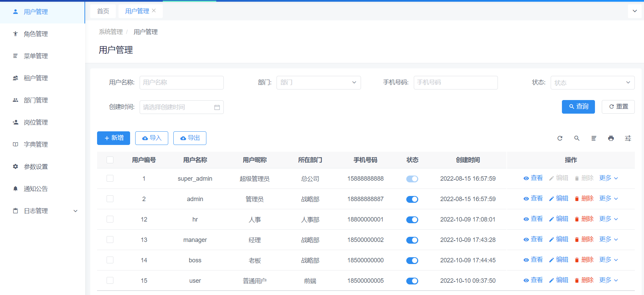Click the 导出 export button
This screenshot has height=295, width=644.
point(190,138)
